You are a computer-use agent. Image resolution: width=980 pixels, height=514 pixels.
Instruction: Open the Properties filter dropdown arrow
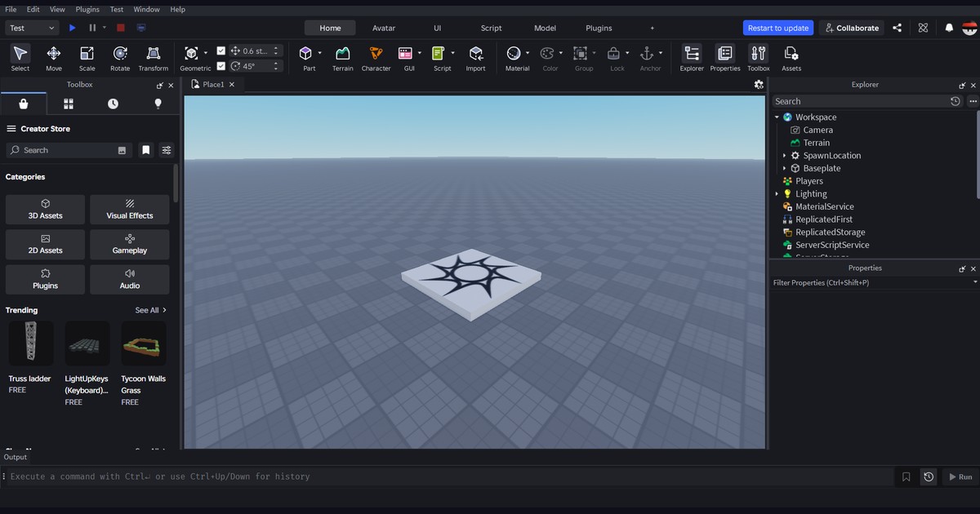(x=975, y=282)
